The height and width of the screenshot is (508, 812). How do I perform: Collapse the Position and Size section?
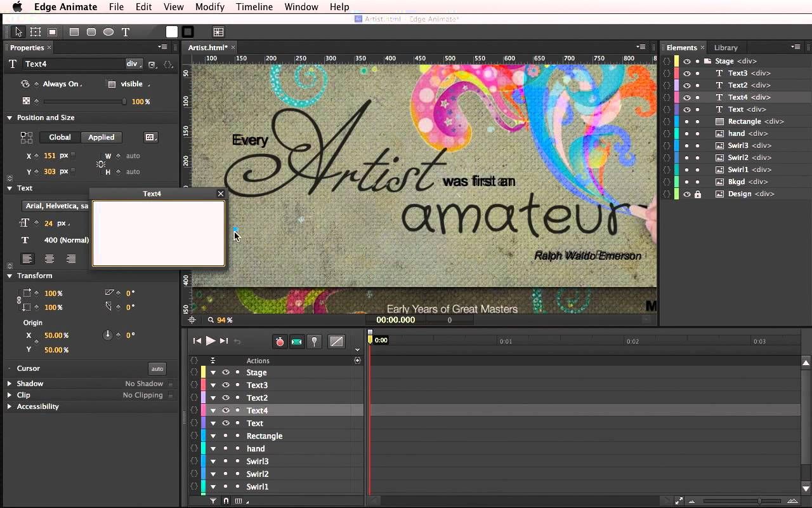click(x=10, y=117)
